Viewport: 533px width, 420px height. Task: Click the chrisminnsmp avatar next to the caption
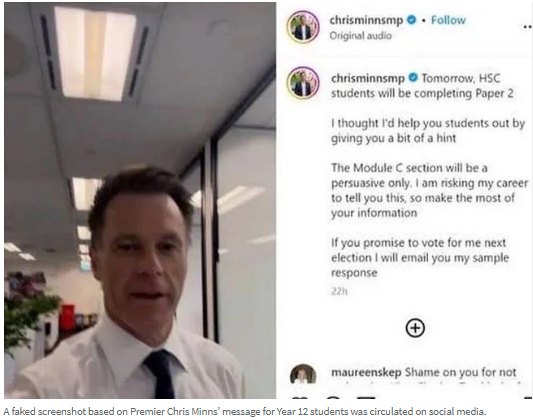coord(303,83)
